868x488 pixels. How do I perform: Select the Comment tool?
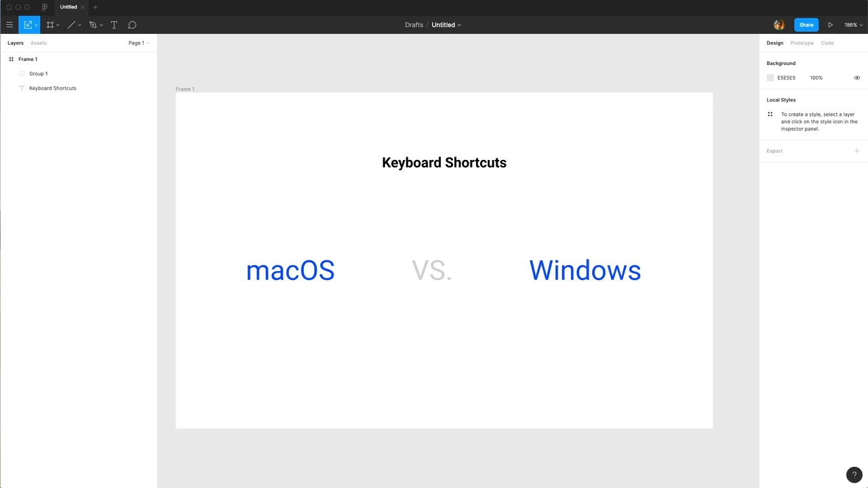[132, 25]
